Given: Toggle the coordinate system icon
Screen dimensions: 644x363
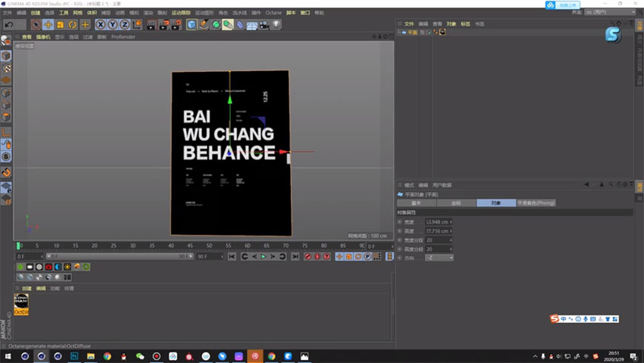Looking at the screenshot, I should click(x=137, y=24).
